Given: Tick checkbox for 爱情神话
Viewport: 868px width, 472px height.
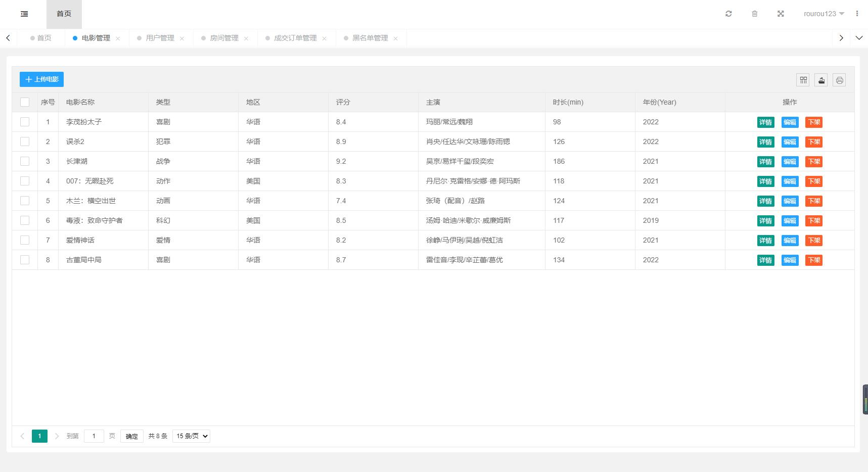Looking at the screenshot, I should point(25,240).
